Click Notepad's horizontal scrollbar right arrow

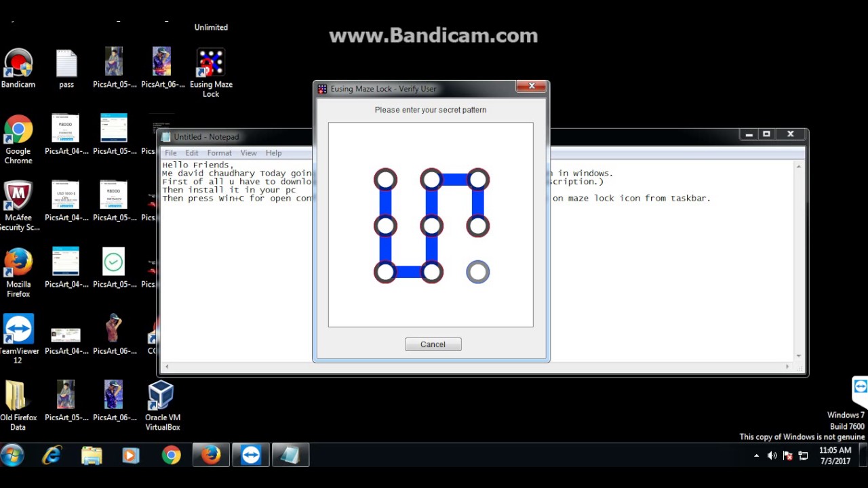click(x=787, y=367)
